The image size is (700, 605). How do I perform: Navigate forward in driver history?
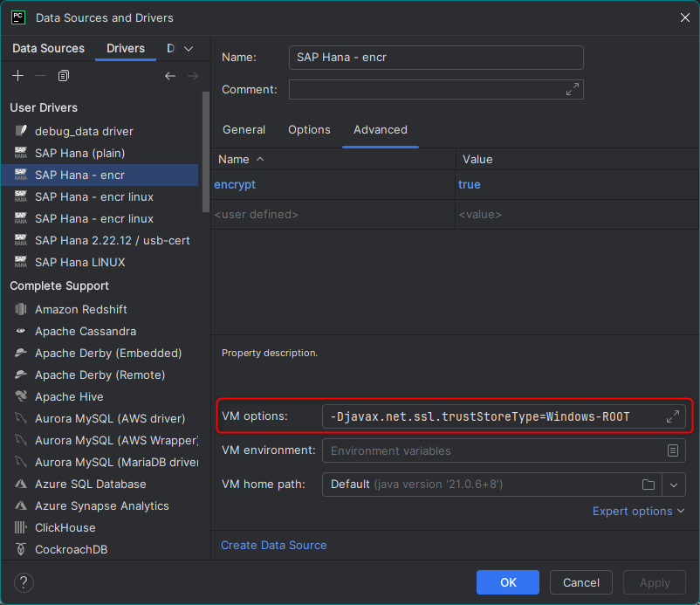[x=192, y=76]
